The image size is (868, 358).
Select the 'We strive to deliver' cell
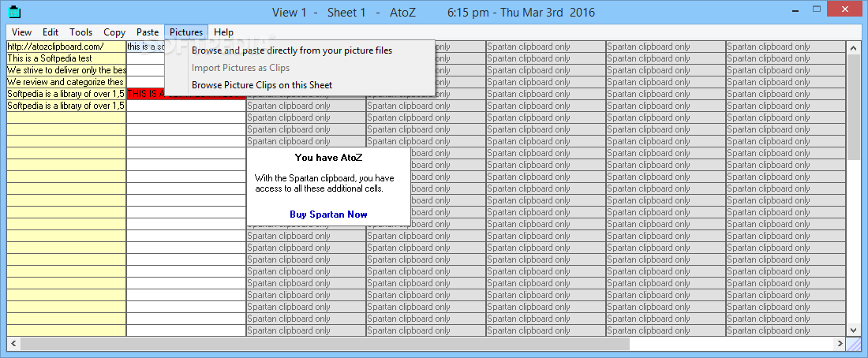[66, 70]
